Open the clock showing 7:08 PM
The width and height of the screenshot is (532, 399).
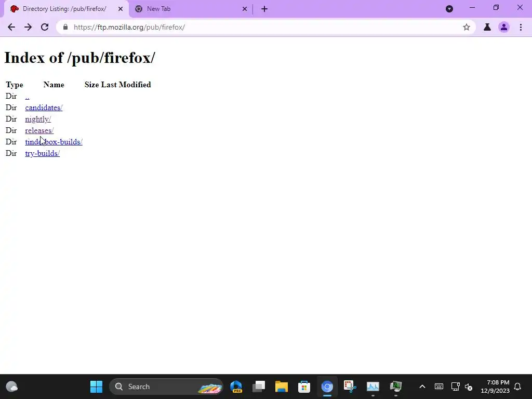tap(495, 387)
